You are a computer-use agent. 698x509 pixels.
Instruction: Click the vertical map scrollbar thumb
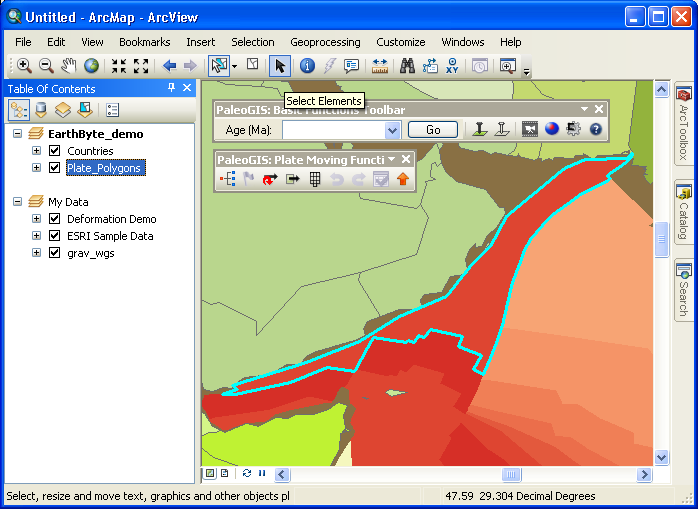point(661,239)
